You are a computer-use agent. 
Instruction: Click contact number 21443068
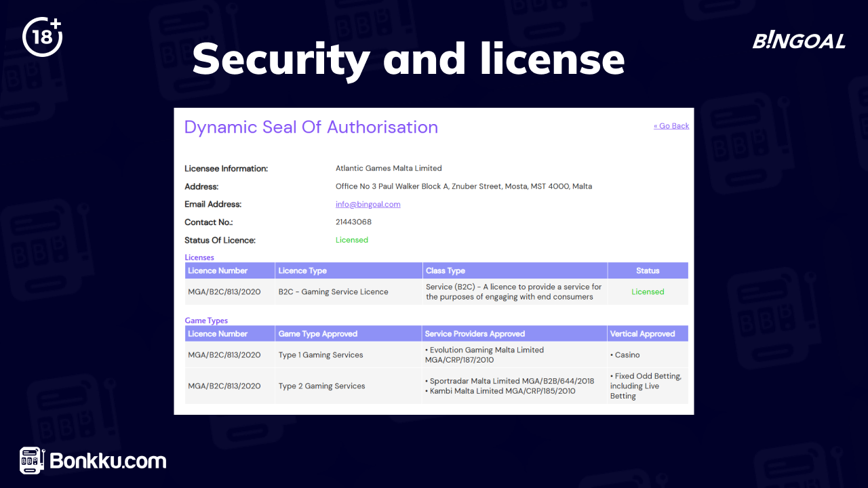click(x=353, y=222)
